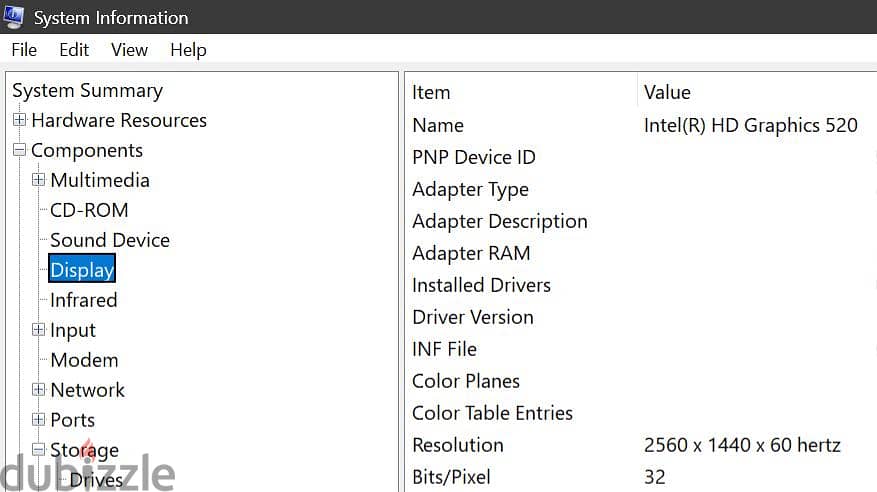Open the Help menu
The image size is (877, 492).
[188, 50]
